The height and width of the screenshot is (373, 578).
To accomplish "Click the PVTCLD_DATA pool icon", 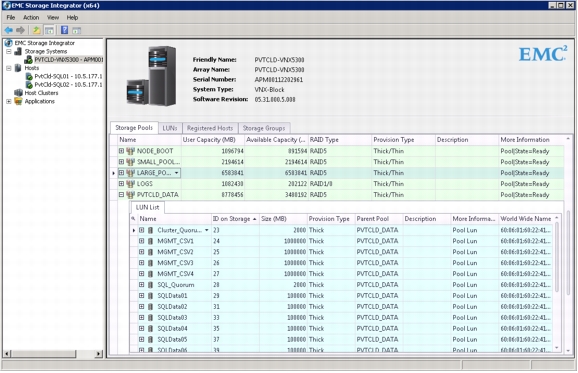I will coord(130,195).
